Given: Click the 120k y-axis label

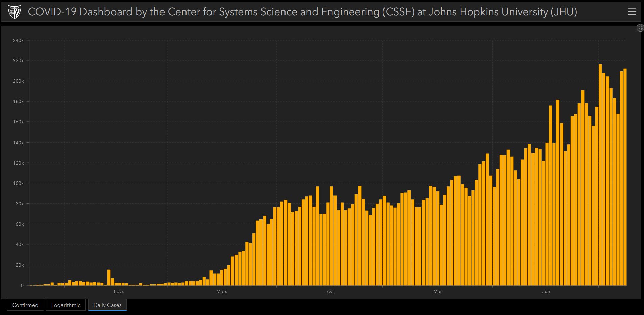Looking at the screenshot, I should coord(18,163).
